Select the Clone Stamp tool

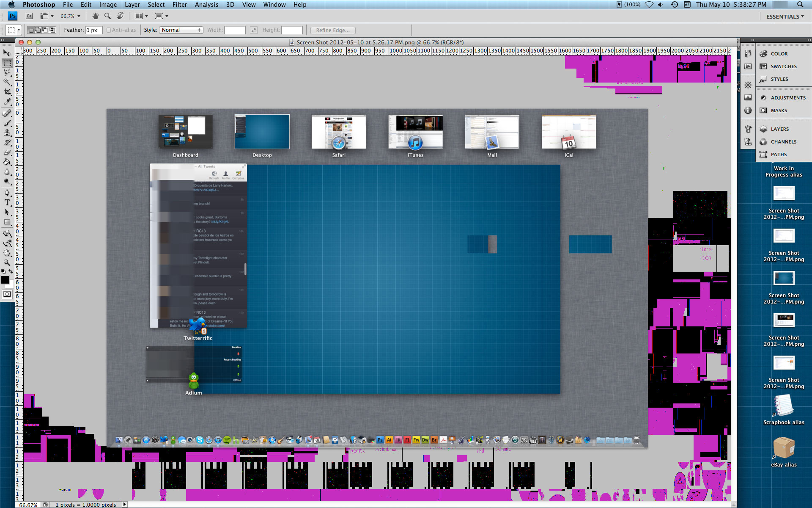coord(7,133)
